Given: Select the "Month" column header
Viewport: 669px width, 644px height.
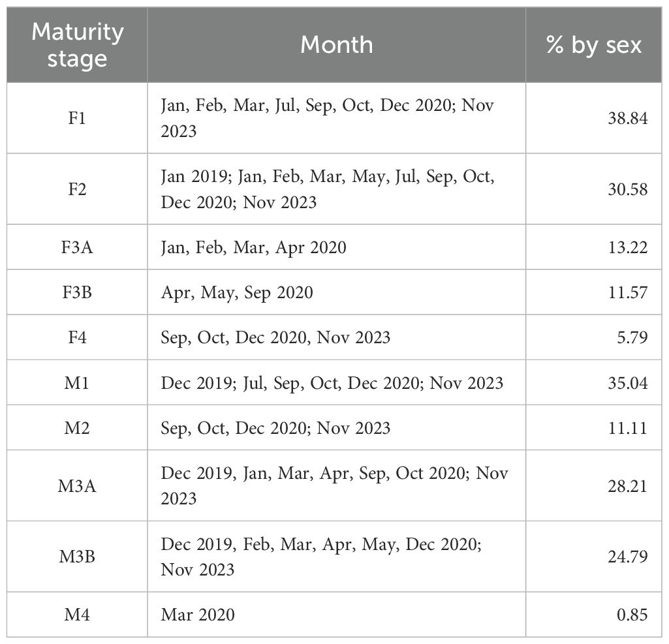Looking at the screenshot, I should click(x=336, y=45).
